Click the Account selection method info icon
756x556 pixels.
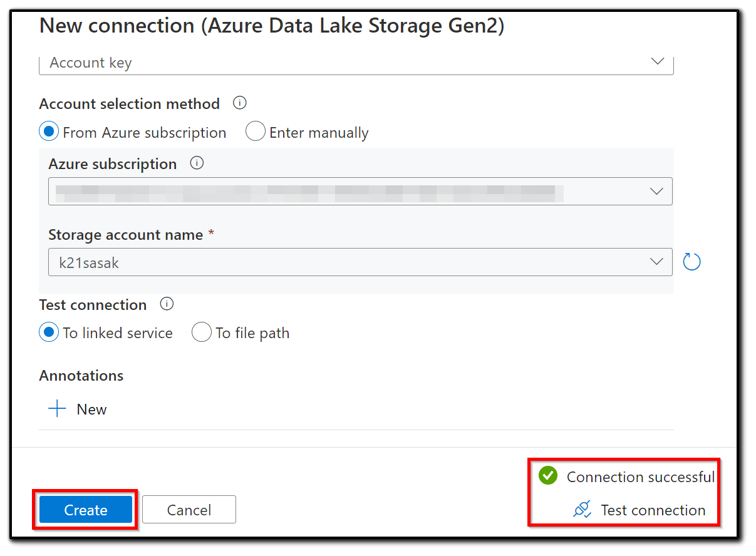[x=239, y=103]
